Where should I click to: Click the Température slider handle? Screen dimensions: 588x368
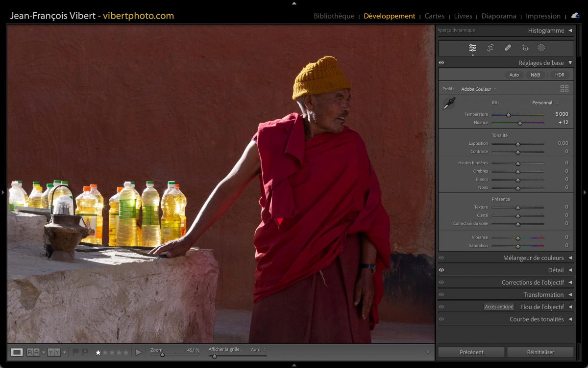pos(509,115)
